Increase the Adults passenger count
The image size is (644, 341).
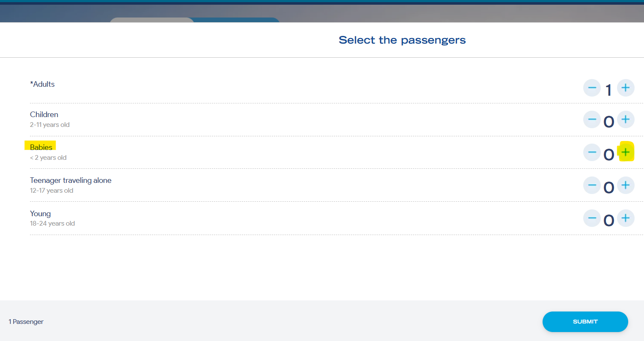tap(626, 88)
